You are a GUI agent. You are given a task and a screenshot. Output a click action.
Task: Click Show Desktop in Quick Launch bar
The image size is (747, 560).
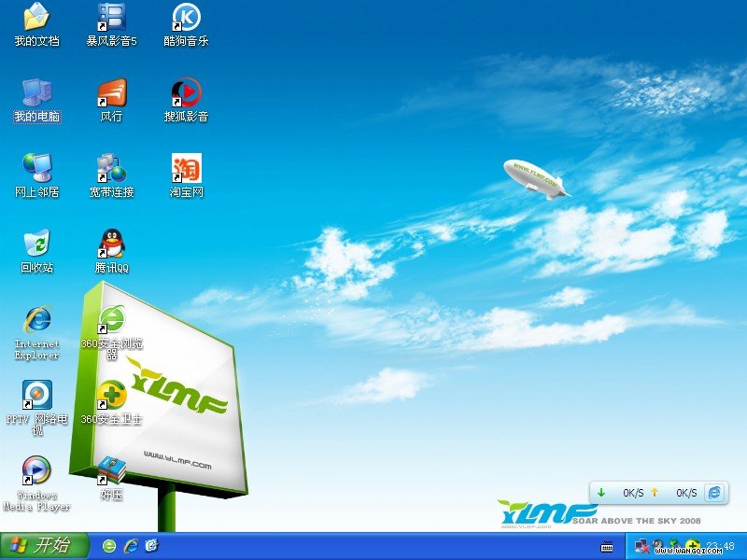[152, 546]
